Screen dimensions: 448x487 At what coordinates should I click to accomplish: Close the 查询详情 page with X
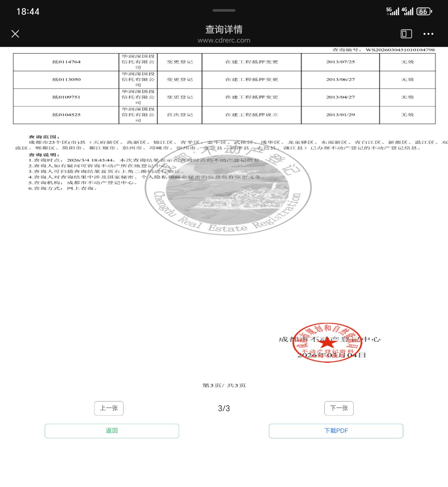15,34
